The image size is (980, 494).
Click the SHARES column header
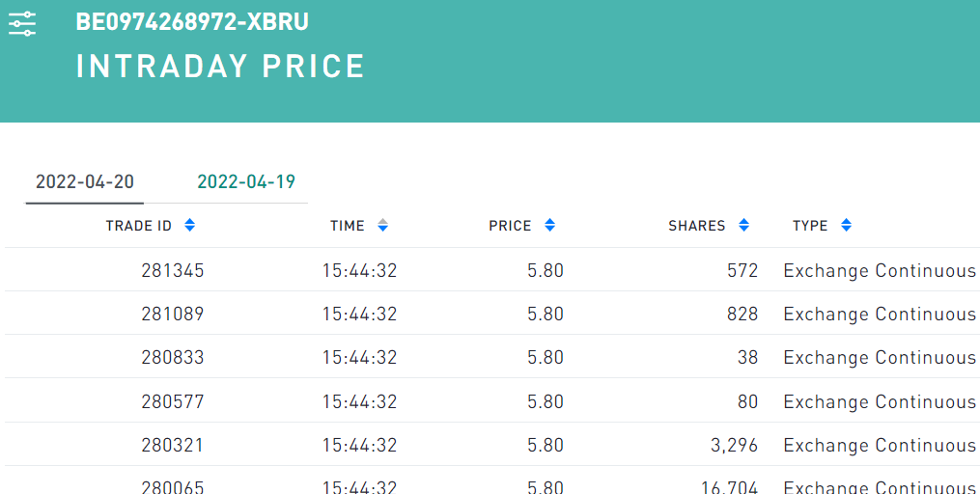(x=696, y=226)
